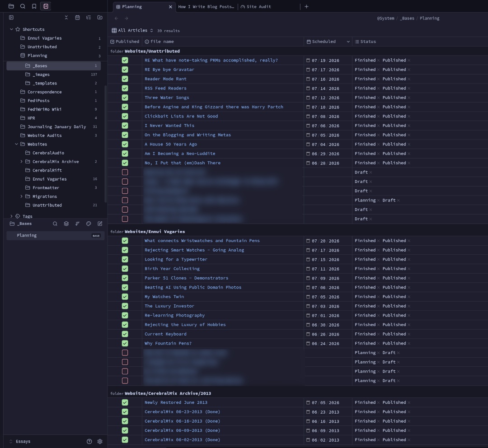Screen dimensions: 488x448
Task: Uncheck Published for Newly Restored June 2013
Action: [125, 402]
